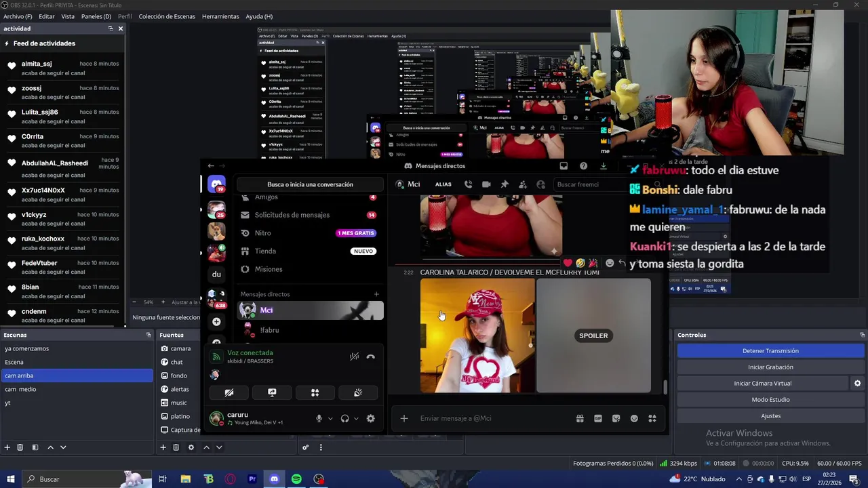Viewport: 868px width, 488px height.
Task: Open source properties gear in Fuentes
Action: (x=191, y=447)
